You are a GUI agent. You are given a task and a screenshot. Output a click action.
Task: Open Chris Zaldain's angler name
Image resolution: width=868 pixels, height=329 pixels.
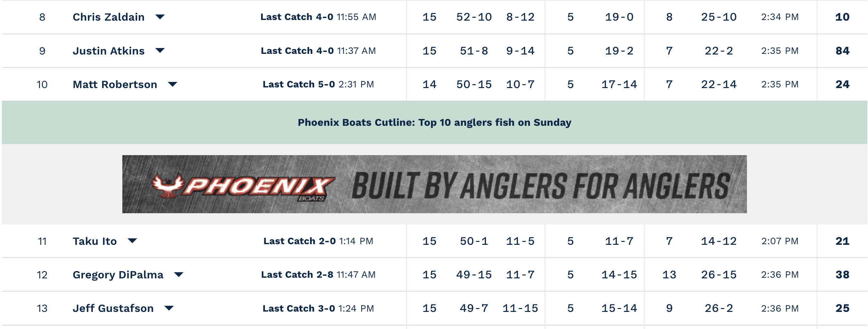coord(108,17)
